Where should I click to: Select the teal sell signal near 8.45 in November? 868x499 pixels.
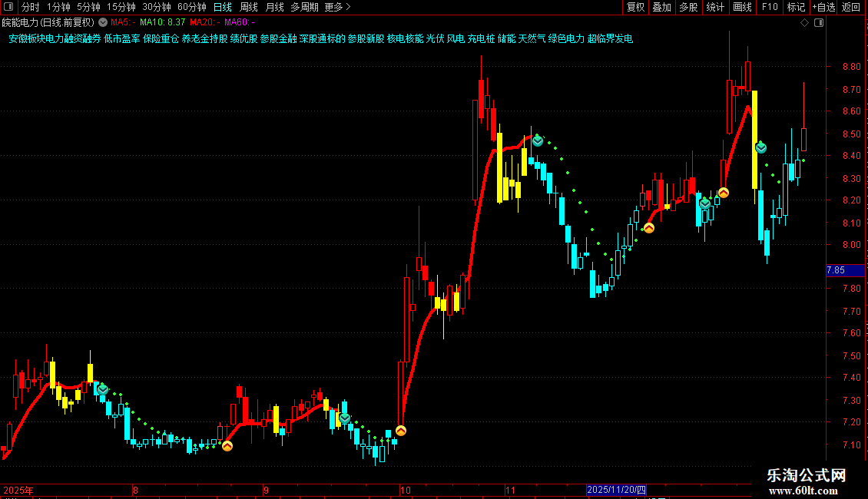pyautogui.click(x=538, y=140)
